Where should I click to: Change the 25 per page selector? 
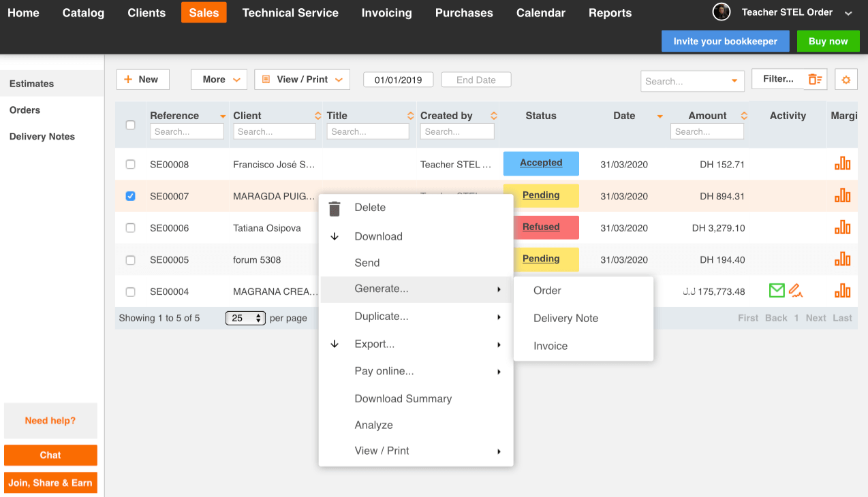(x=245, y=318)
